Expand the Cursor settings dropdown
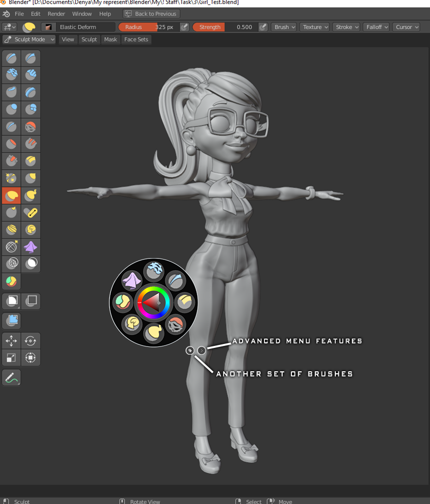This screenshot has width=430, height=504. pyautogui.click(x=407, y=27)
